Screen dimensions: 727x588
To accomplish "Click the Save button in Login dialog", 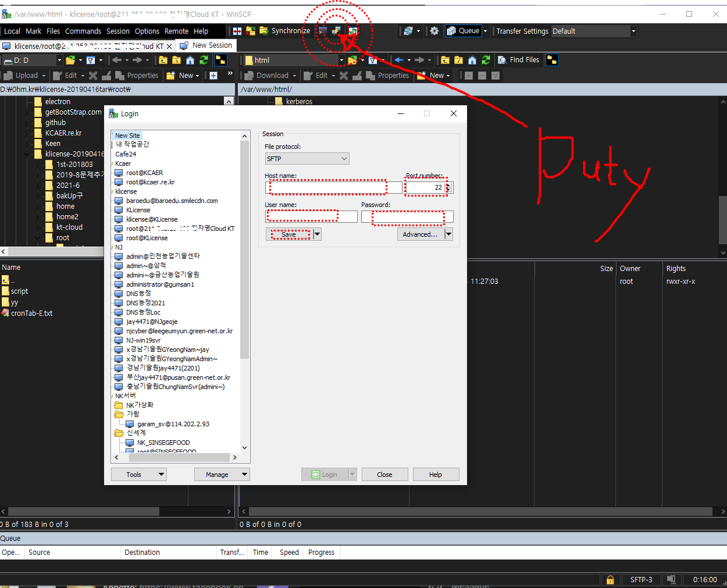I will pyautogui.click(x=290, y=234).
